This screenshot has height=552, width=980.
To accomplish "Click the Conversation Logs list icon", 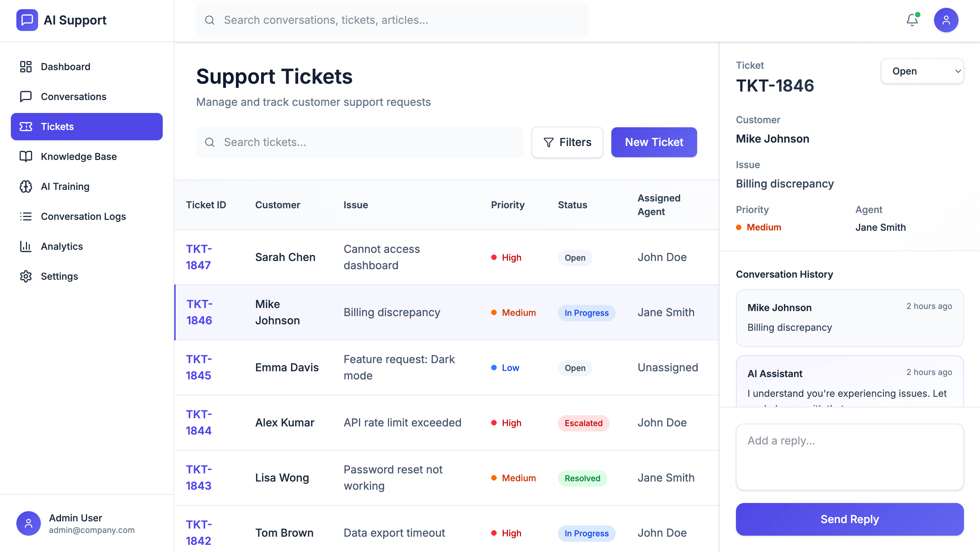I will tap(26, 216).
